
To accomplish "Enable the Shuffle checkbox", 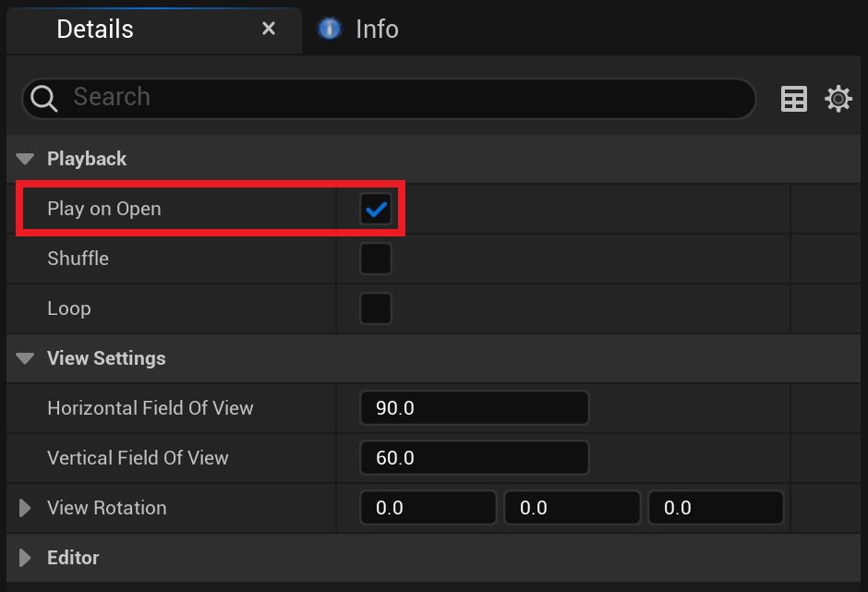I will coord(376,259).
